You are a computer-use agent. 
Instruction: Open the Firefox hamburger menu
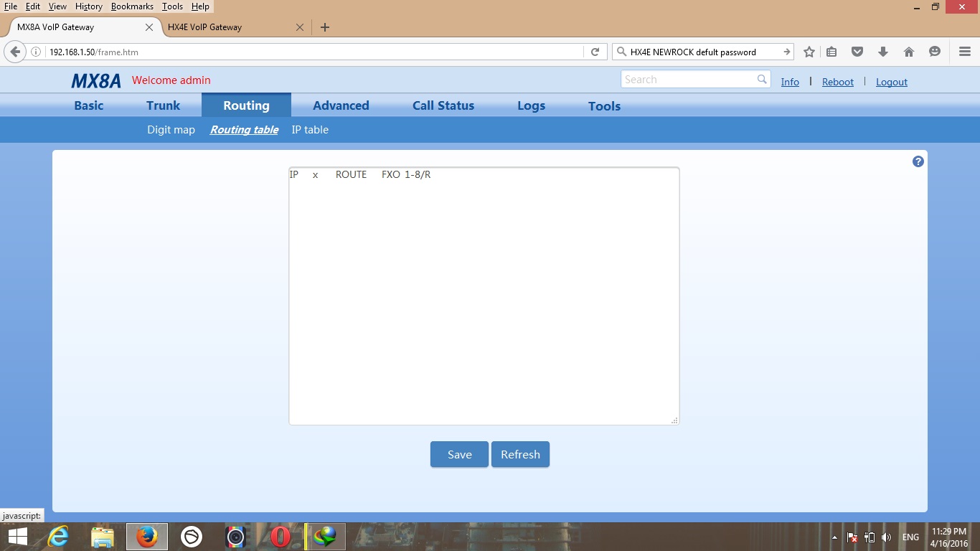964,52
